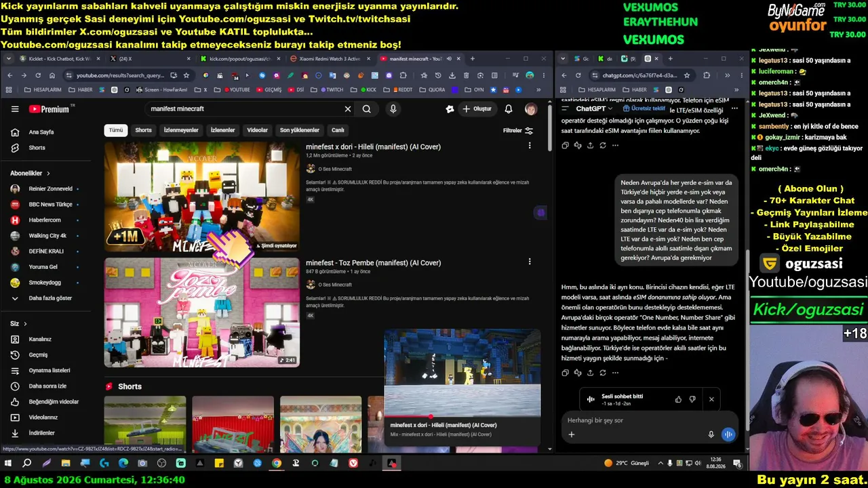The width and height of the screenshot is (868, 488).
Task: Click the ChatGPT address bar URL
Action: tap(639, 75)
